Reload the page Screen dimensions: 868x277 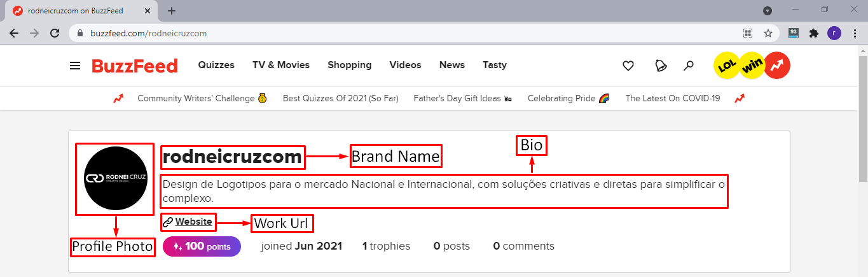(x=55, y=33)
